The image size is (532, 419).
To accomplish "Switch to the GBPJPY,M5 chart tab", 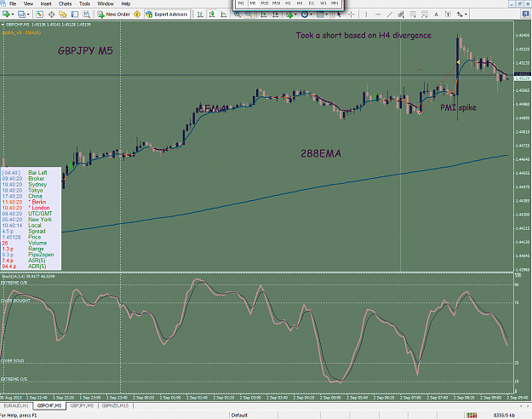I will [82, 405].
